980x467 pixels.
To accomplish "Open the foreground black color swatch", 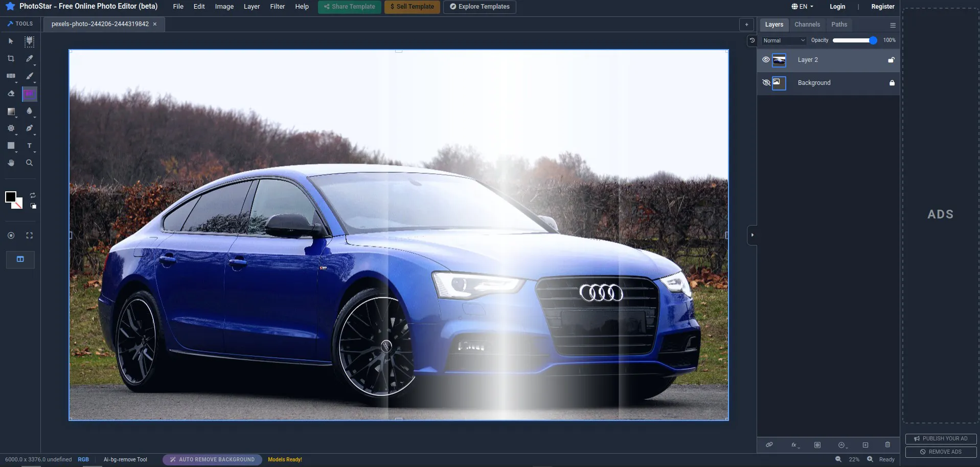I will [x=10, y=197].
